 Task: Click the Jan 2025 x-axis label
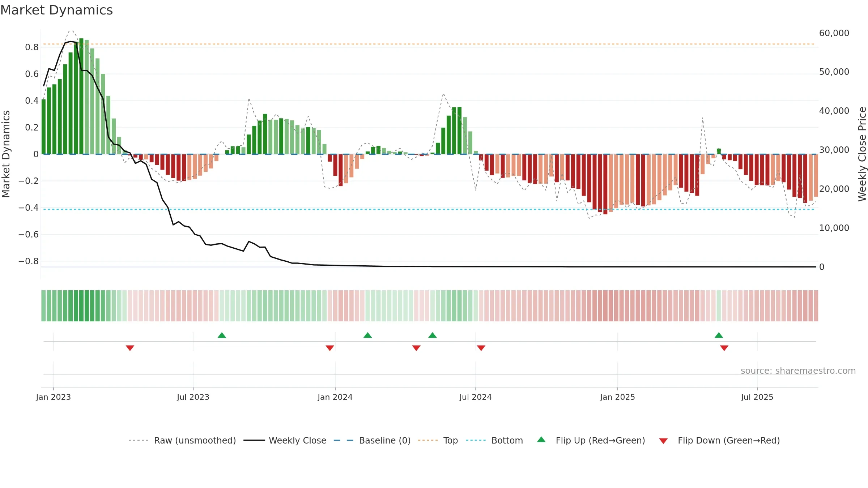[x=617, y=397]
